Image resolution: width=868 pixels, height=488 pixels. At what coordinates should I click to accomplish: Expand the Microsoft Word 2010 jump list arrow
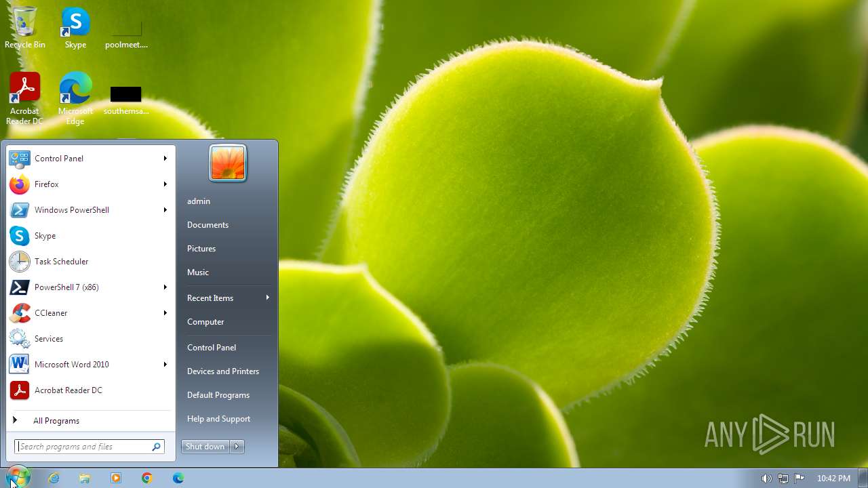click(x=165, y=365)
